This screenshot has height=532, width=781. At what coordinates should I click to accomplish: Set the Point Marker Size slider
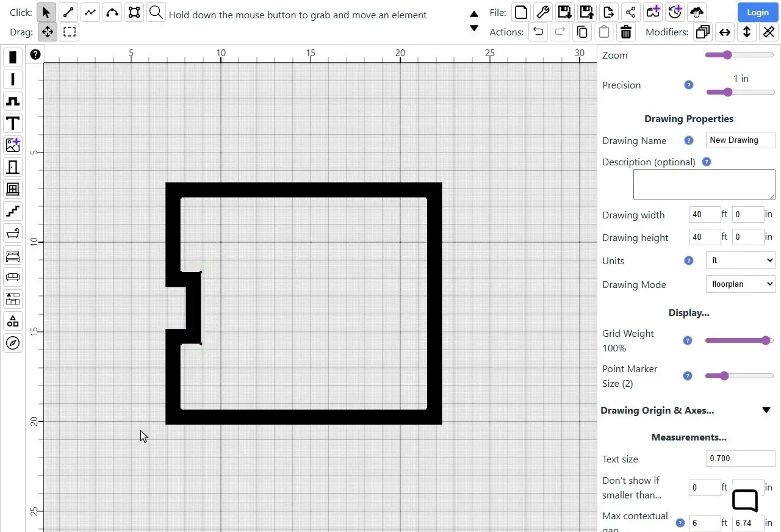click(x=740, y=376)
